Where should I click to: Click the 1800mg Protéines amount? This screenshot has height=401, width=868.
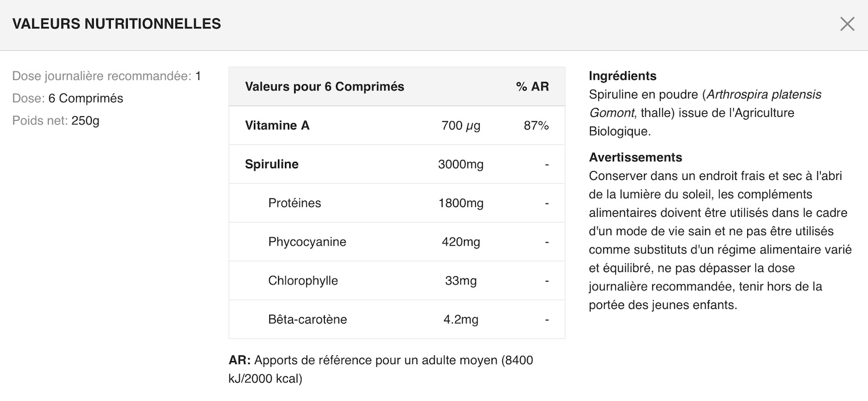click(x=460, y=203)
